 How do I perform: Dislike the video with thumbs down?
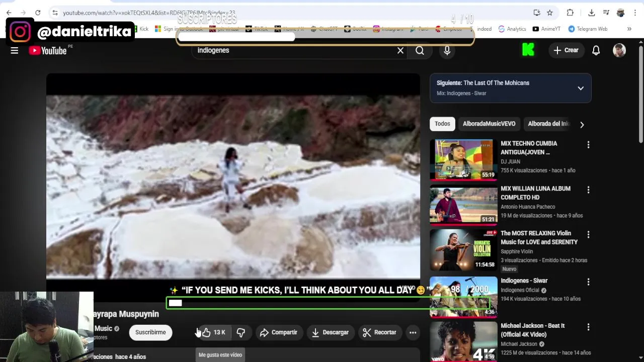click(241, 332)
